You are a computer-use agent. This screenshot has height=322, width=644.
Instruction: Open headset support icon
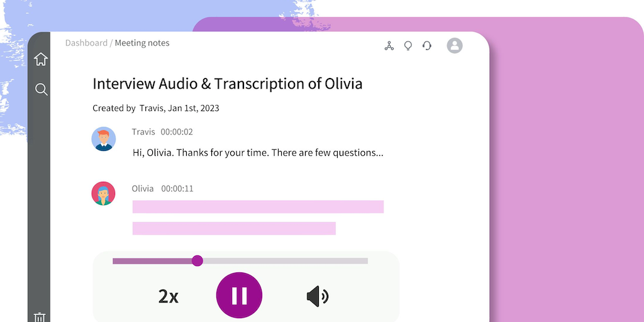[x=427, y=46]
